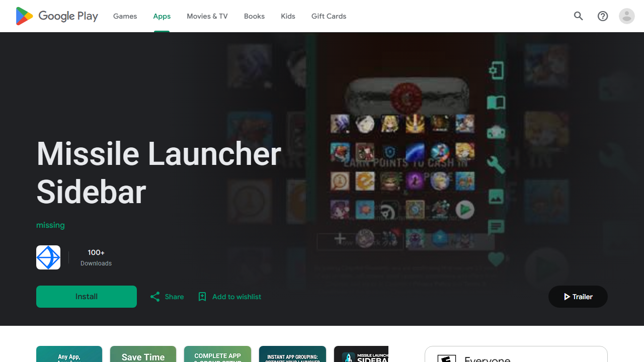Click the Share label

point(174,297)
